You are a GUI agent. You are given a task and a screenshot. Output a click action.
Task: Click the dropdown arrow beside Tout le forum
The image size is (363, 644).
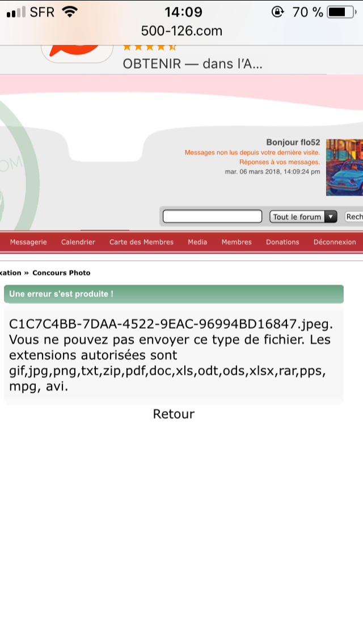pyautogui.click(x=331, y=217)
